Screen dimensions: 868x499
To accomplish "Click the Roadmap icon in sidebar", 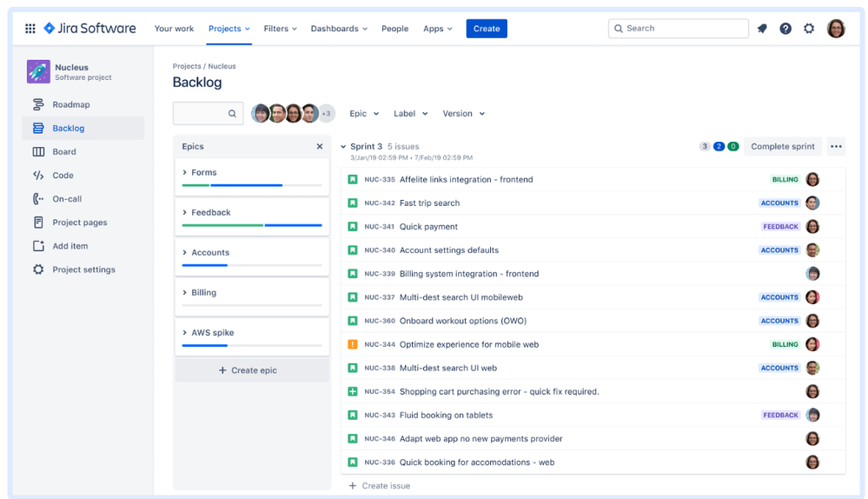I will pos(38,104).
